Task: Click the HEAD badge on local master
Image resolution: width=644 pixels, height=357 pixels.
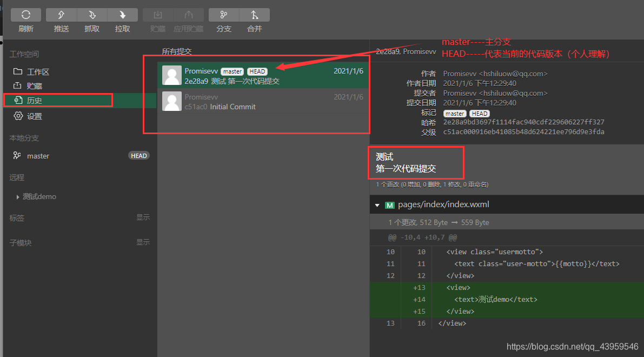Action: click(139, 156)
